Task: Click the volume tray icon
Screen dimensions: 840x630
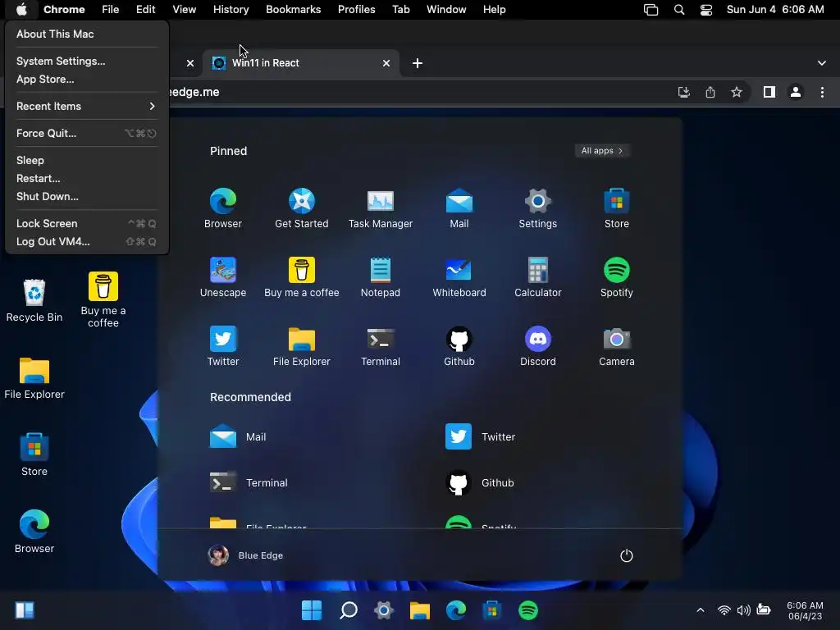Action: tap(743, 610)
